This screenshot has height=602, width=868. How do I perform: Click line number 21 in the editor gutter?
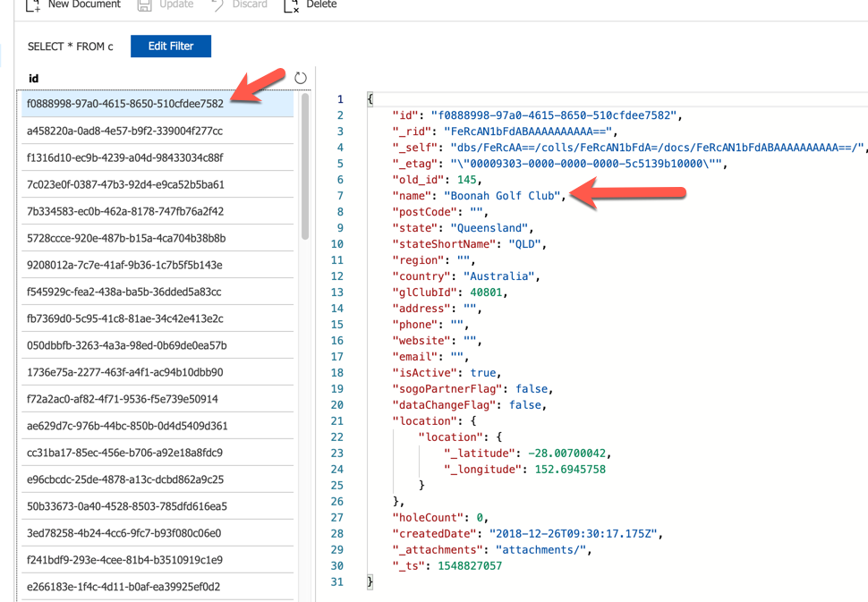click(x=337, y=421)
